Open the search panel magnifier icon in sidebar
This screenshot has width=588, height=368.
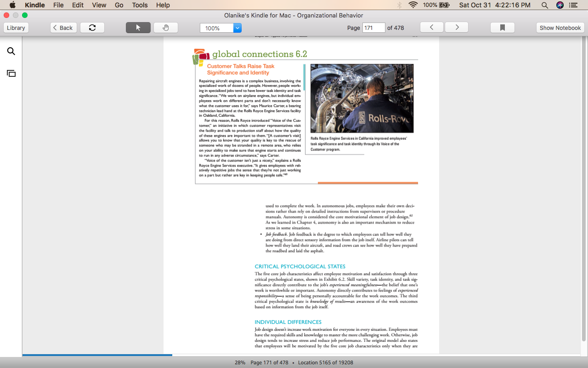[x=11, y=52]
